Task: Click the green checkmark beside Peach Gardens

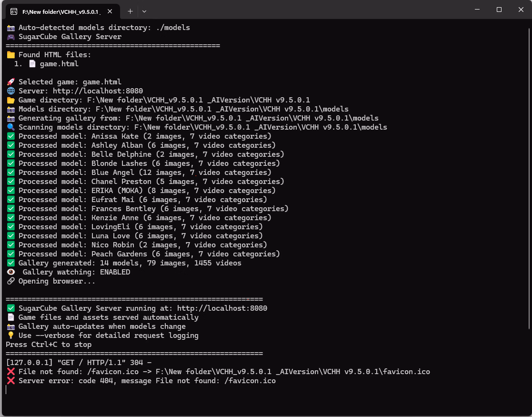Action: pyautogui.click(x=11, y=254)
